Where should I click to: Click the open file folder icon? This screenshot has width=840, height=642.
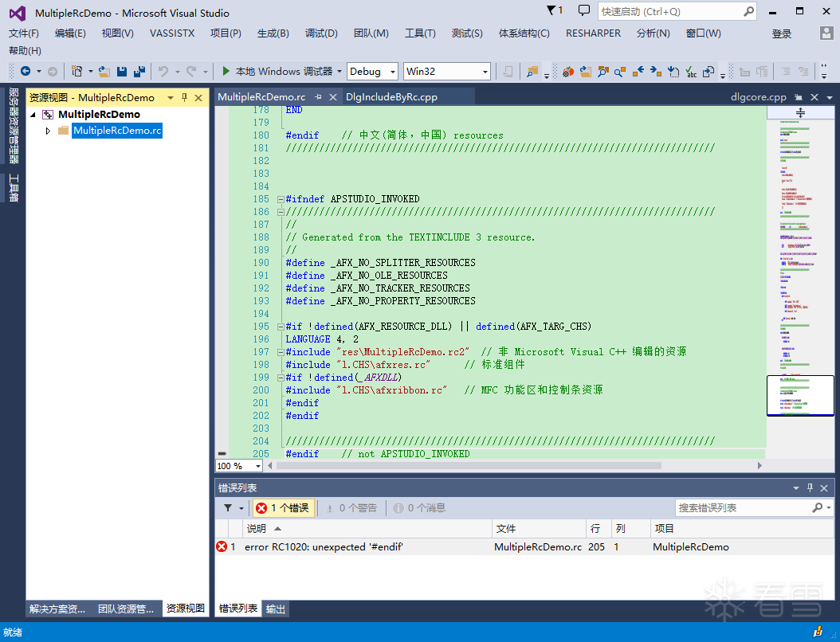click(x=104, y=71)
